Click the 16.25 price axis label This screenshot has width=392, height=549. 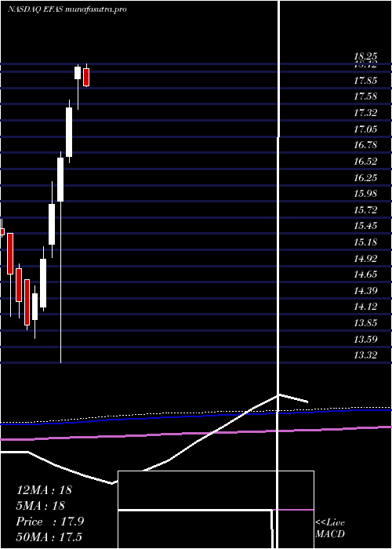(x=365, y=178)
